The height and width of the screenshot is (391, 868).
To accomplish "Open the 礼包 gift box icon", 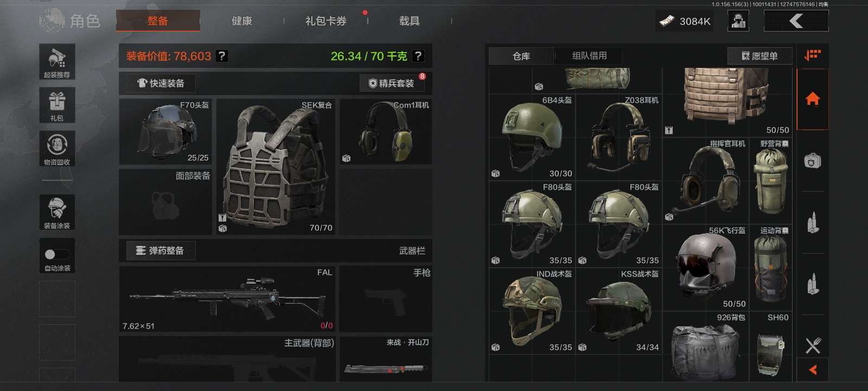I will 57,105.
